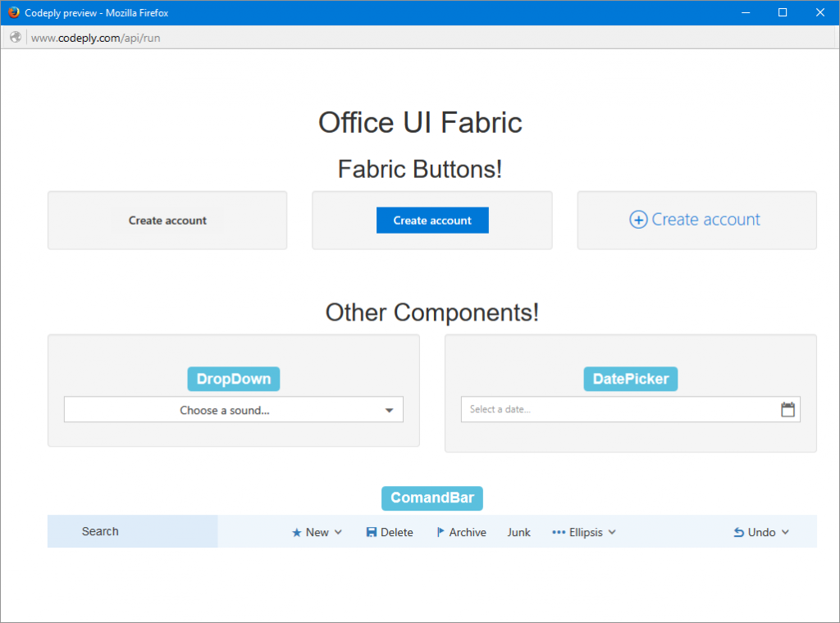Expand the New menu chevron
The image size is (840, 623).
click(338, 532)
